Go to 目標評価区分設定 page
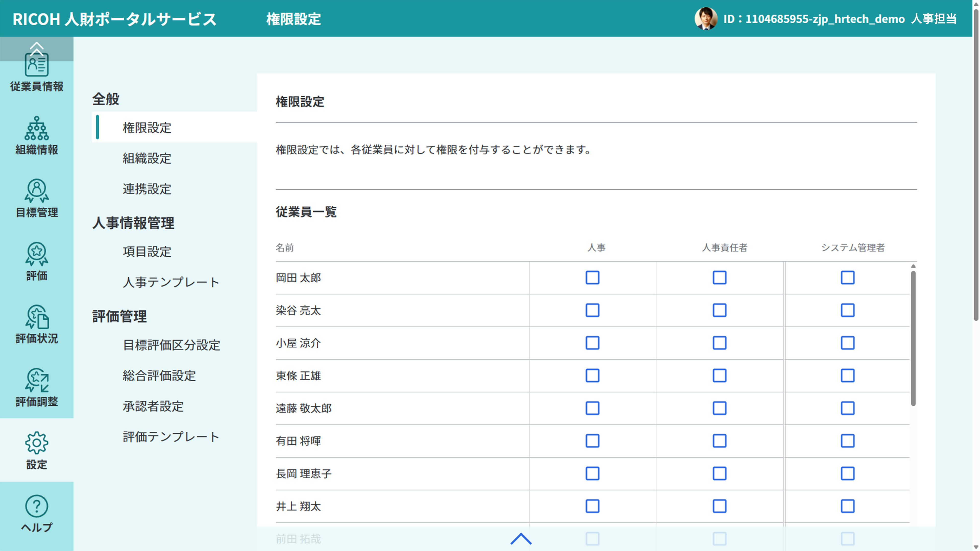This screenshot has width=980, height=551. 171,345
